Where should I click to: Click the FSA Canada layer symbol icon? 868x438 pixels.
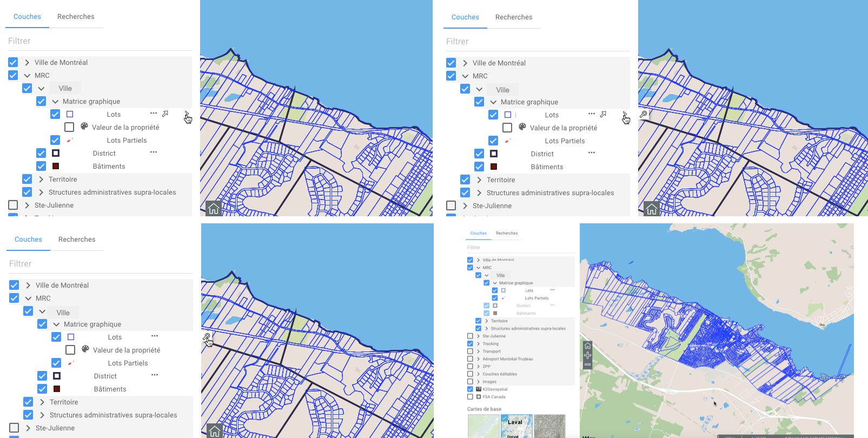pos(479,397)
